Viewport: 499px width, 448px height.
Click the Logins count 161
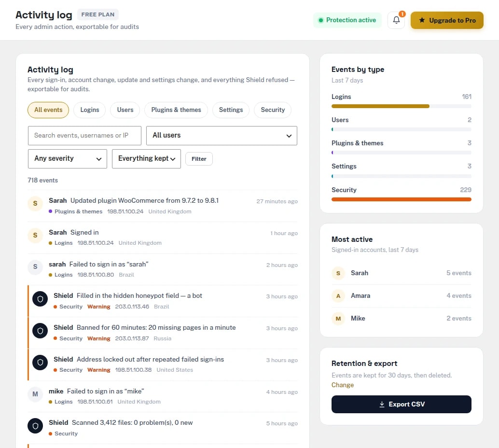tap(467, 97)
